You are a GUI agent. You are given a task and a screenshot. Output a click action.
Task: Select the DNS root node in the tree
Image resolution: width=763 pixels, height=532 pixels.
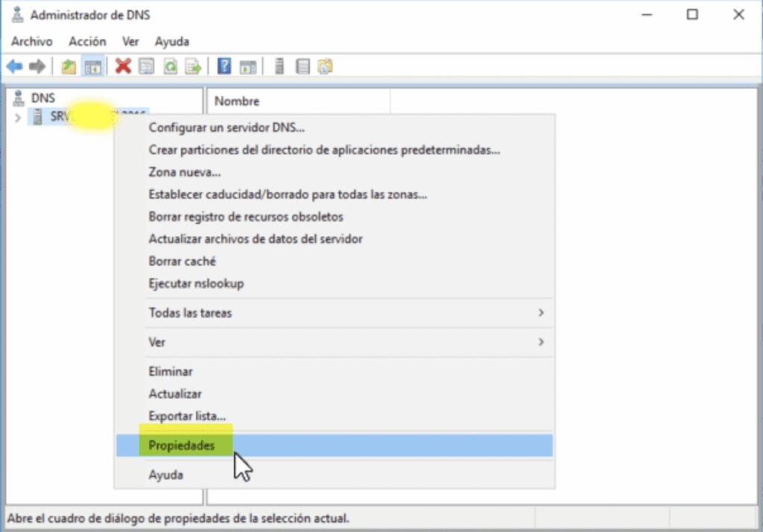43,98
